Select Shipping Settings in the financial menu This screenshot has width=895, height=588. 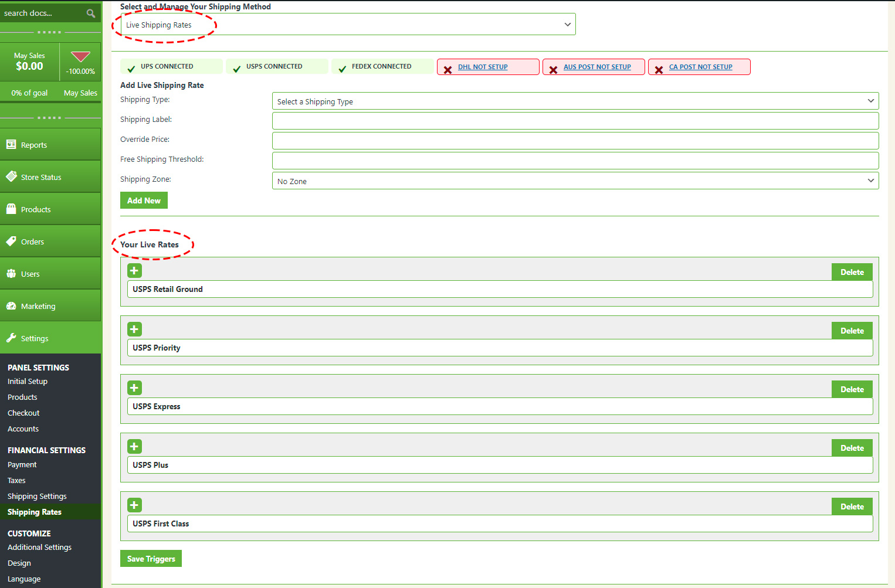[x=37, y=496]
